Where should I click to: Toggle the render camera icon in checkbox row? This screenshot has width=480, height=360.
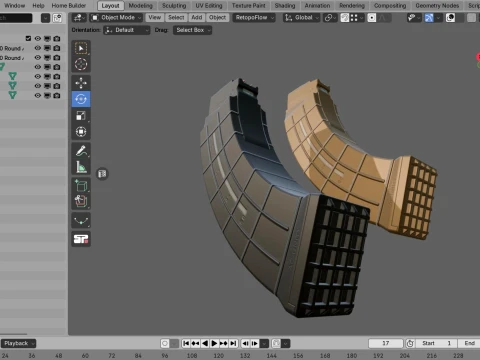click(x=57, y=38)
